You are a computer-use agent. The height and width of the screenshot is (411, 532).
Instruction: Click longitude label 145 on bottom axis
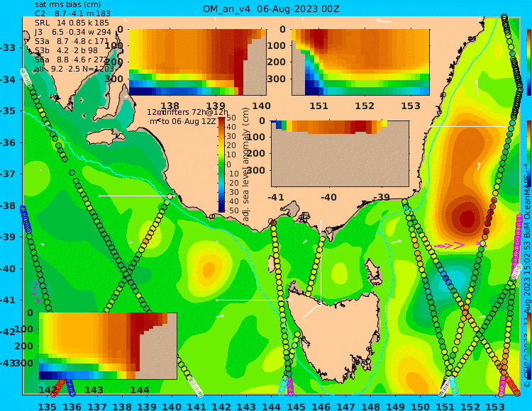297,406
